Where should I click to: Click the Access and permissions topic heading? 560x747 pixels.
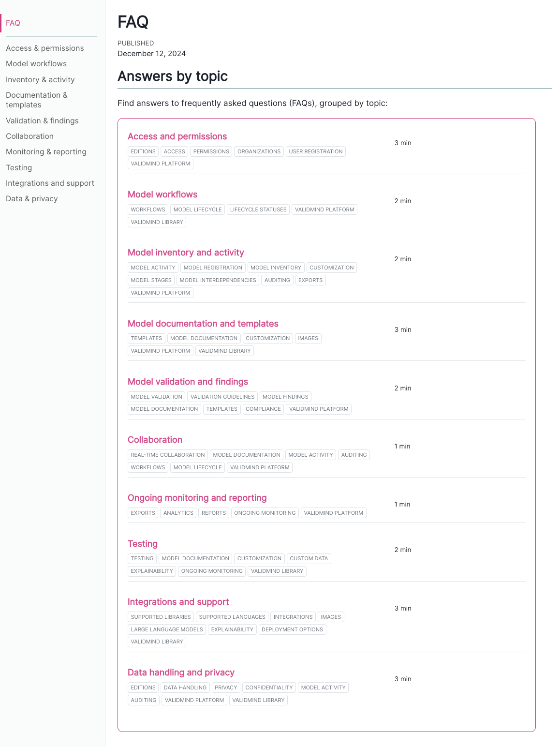177,136
